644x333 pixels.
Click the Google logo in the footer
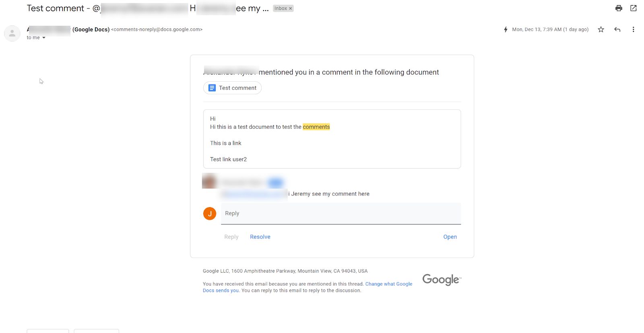(441, 280)
